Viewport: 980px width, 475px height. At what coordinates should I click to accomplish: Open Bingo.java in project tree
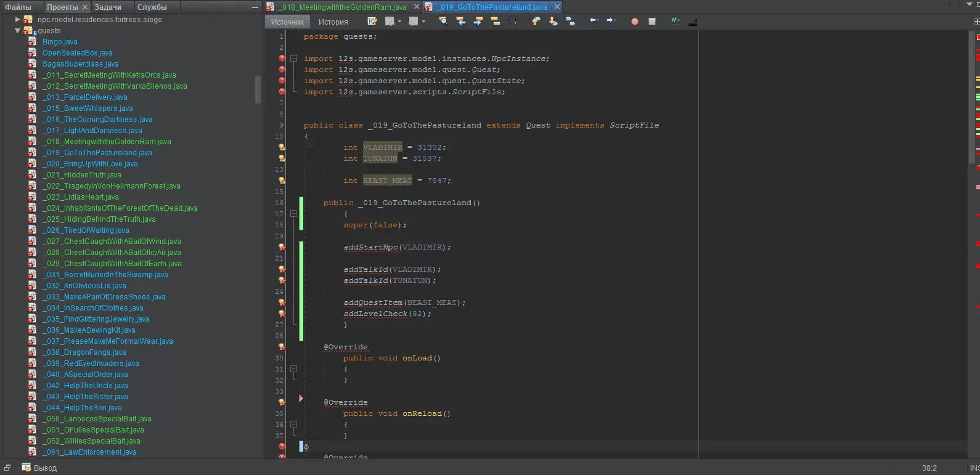point(60,42)
